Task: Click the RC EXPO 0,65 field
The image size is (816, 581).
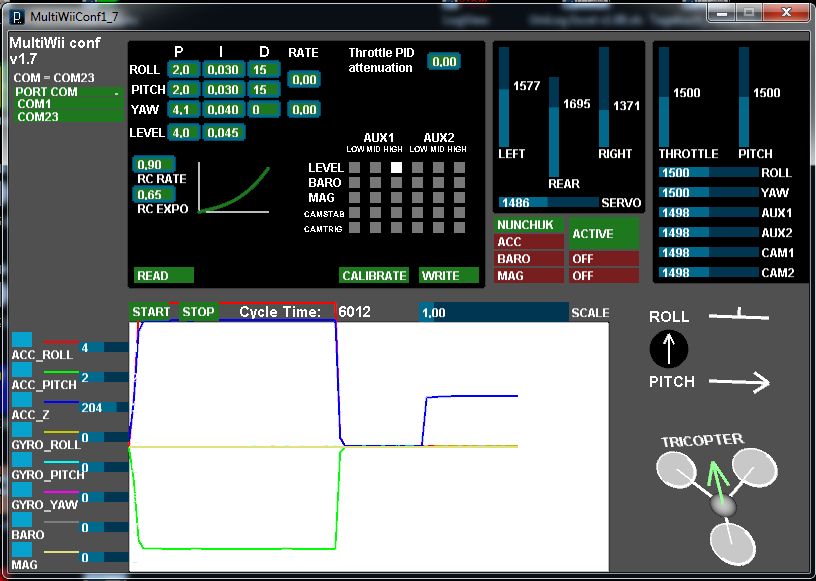Action: coord(154,195)
